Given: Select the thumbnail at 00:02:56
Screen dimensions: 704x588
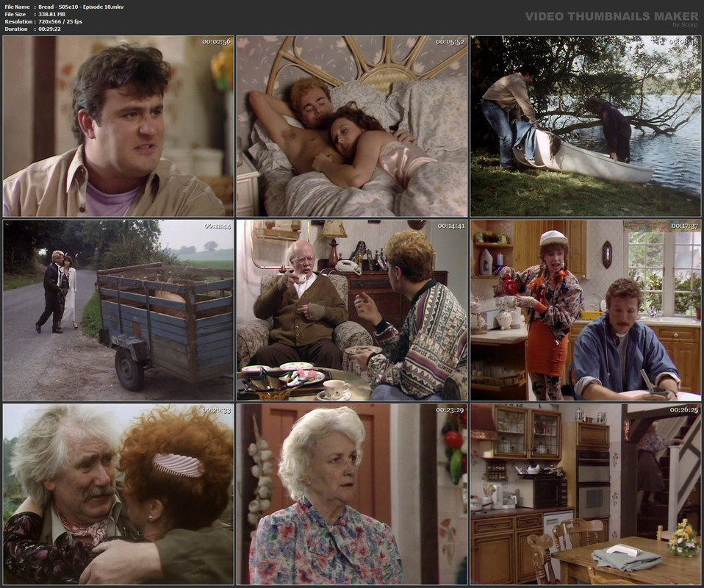Looking at the screenshot, I should (118, 126).
